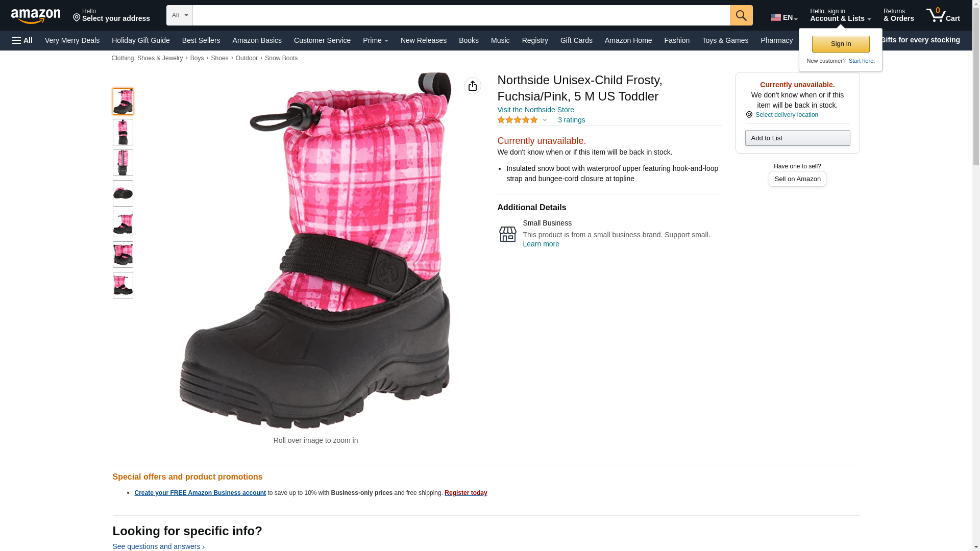Image resolution: width=980 pixels, height=551 pixels.
Task: Visit the Northside Store link
Action: click(x=535, y=110)
